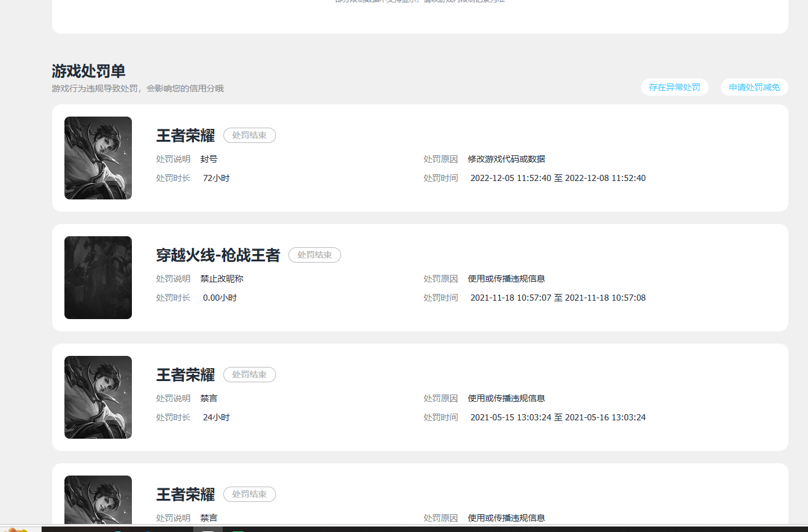
Task: Click the 处罚时长 label beside 72小时
Action: (173, 178)
